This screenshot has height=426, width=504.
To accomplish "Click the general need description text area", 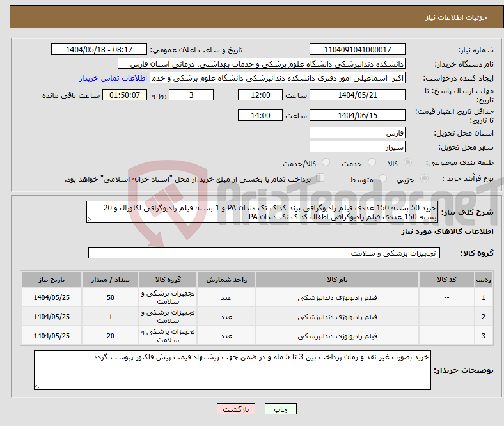I will (262, 212).
